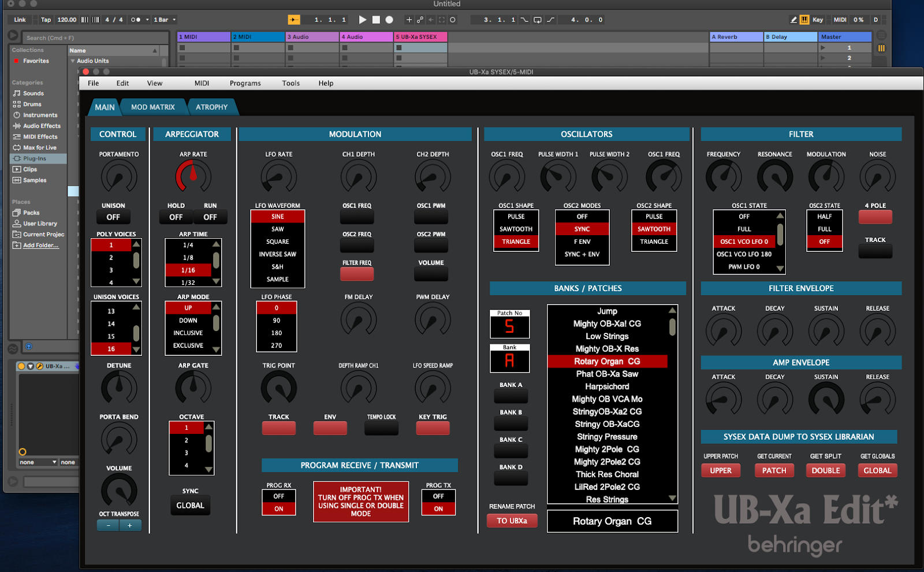Enable Draw Mode pencil in Ableton
This screenshot has height=572, width=924.
(x=793, y=20)
